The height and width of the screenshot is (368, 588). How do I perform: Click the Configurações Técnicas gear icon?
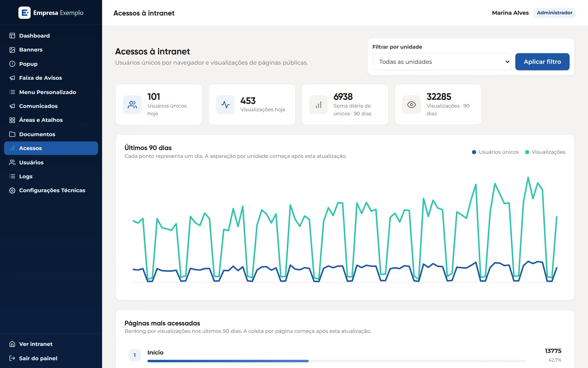[12, 190]
